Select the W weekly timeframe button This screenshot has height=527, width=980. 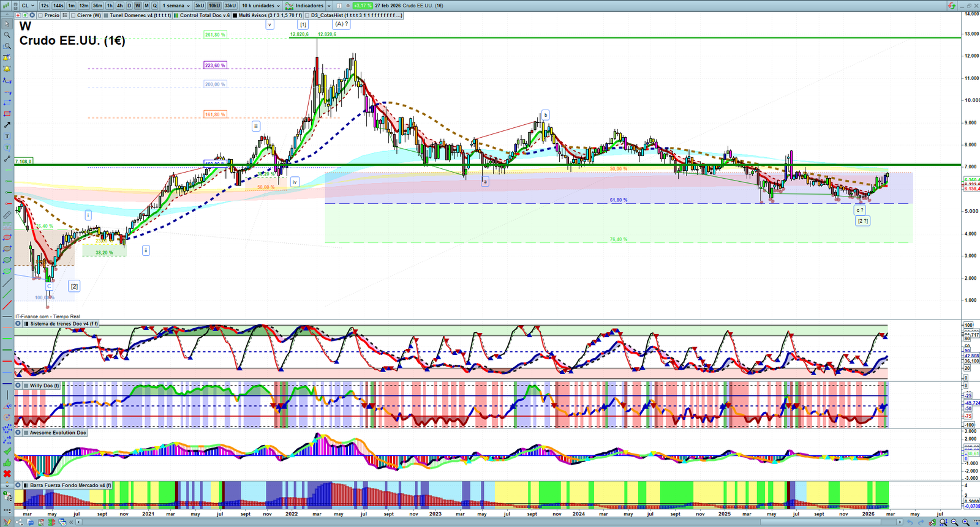coord(138,6)
